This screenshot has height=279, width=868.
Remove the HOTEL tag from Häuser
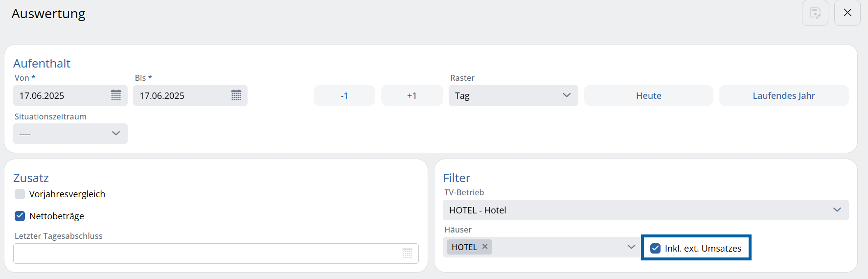tap(485, 247)
